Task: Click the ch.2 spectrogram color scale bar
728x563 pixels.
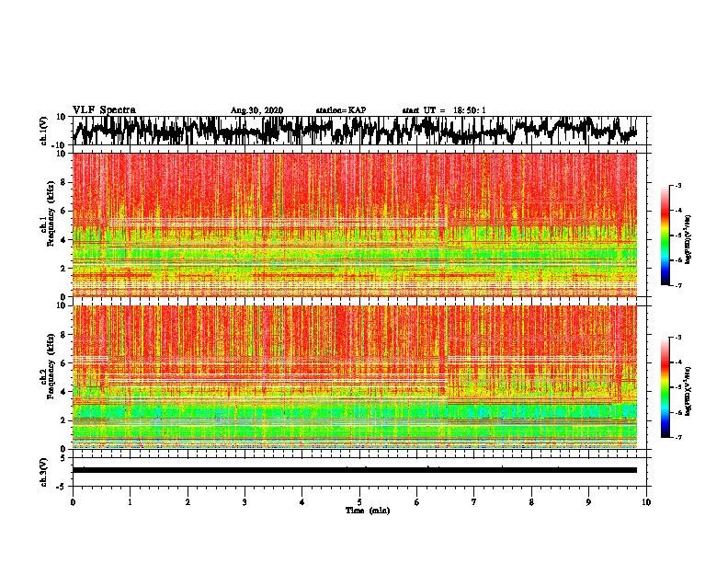Action: [x=665, y=387]
